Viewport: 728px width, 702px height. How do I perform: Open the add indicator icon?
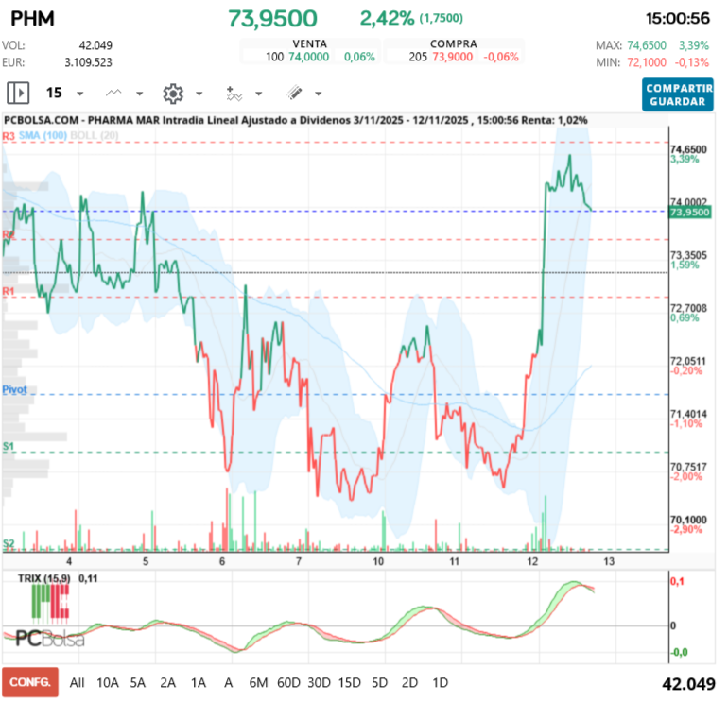click(234, 94)
